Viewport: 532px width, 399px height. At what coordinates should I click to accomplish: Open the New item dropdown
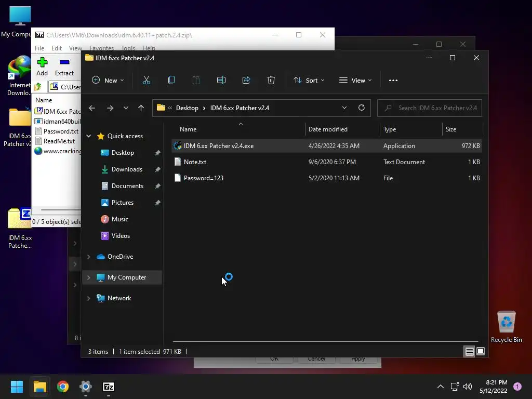pos(108,80)
